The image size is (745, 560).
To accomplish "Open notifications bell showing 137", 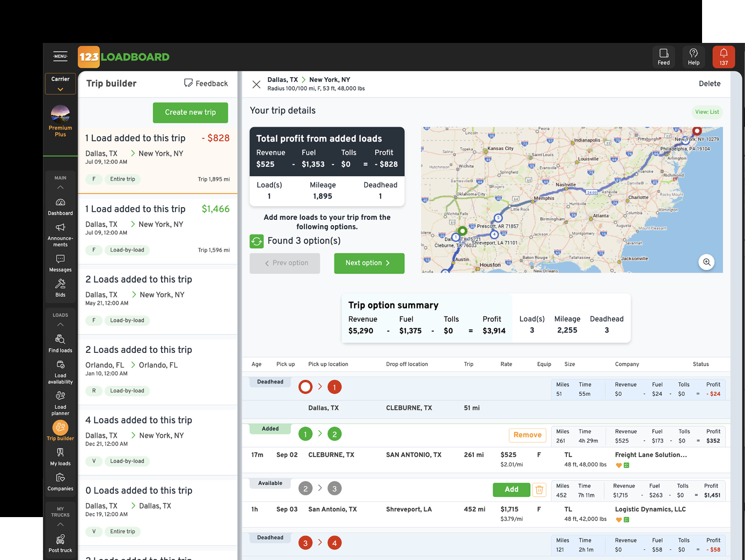I will 724,57.
